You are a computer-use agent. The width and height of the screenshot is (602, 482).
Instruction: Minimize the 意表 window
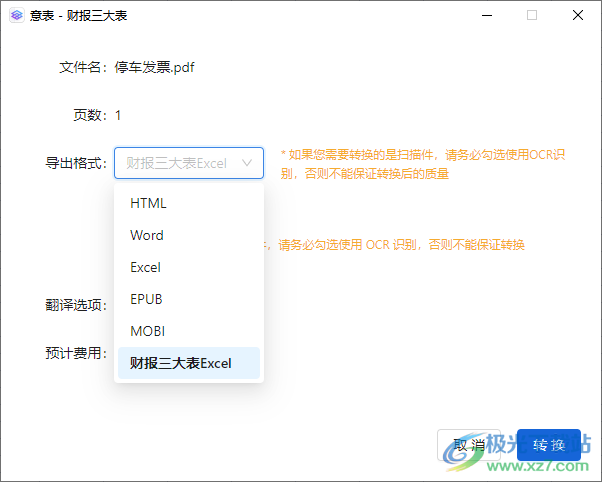tap(487, 15)
